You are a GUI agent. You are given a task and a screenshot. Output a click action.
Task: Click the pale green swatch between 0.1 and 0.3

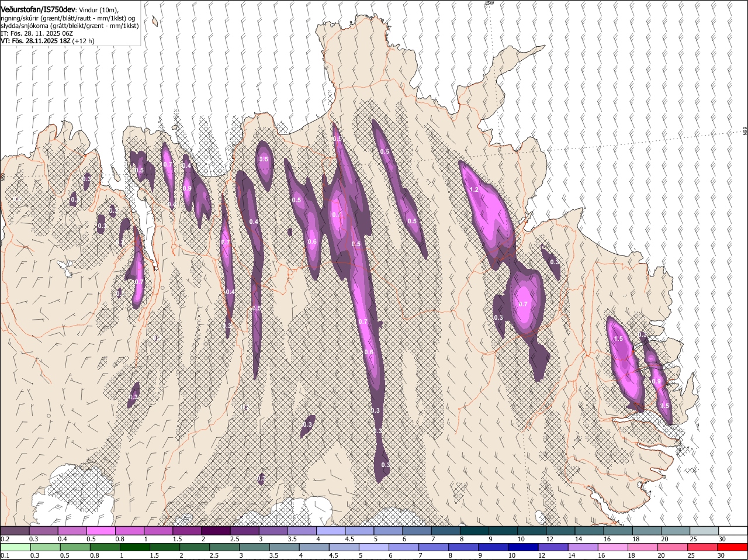coord(15,547)
